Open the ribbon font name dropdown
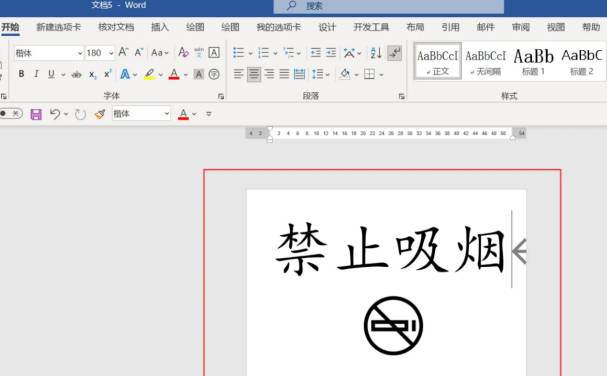 pos(80,53)
